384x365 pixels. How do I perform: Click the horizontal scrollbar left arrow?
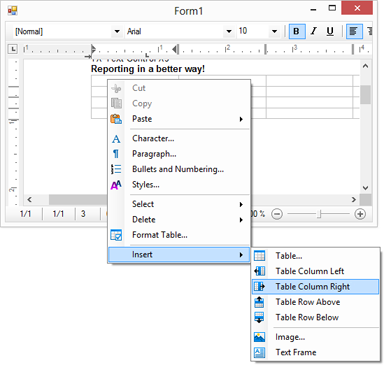pyautogui.click(x=30, y=200)
